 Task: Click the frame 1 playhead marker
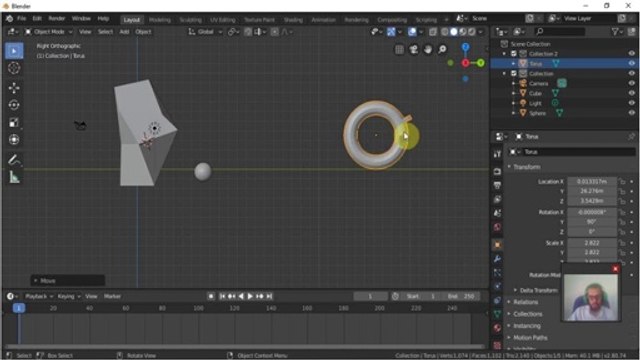point(18,308)
